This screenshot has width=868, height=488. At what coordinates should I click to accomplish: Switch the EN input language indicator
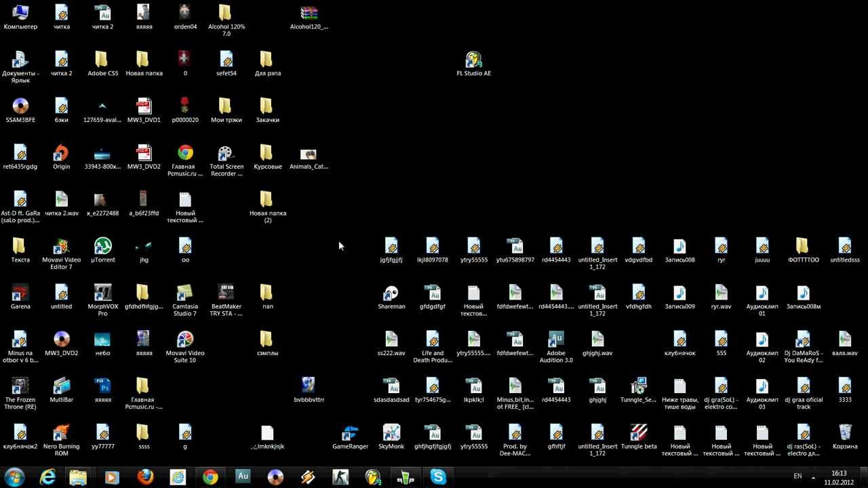[797, 476]
